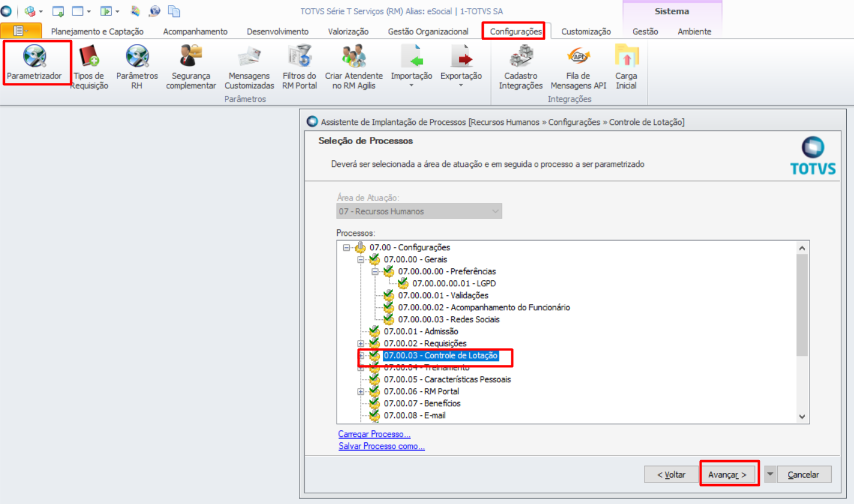
Task: Switch to Planejamento e Captação tab
Action: [x=97, y=31]
